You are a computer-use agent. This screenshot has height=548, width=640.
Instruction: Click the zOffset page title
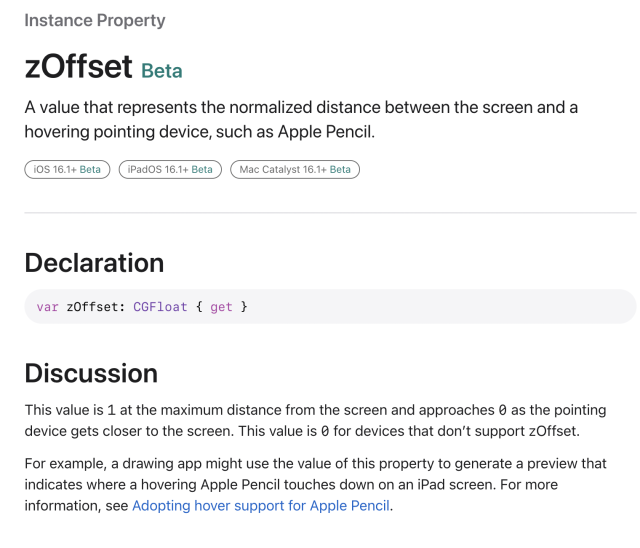click(78, 67)
